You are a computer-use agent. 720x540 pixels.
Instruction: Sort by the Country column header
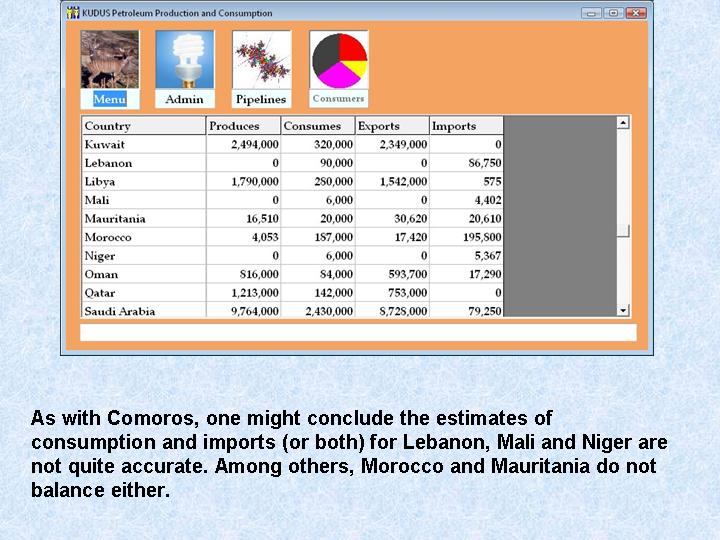point(143,126)
